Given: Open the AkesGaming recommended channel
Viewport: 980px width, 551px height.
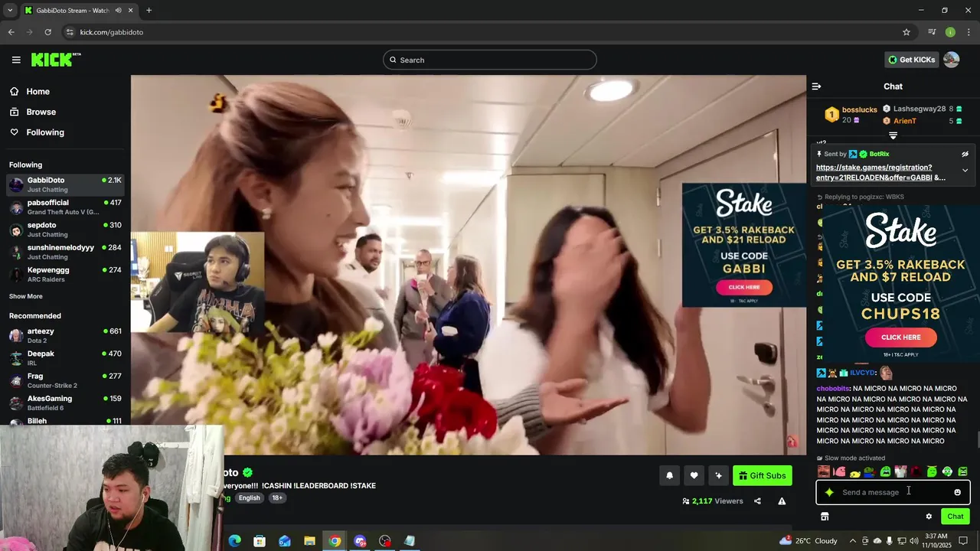Looking at the screenshot, I should coord(64,403).
